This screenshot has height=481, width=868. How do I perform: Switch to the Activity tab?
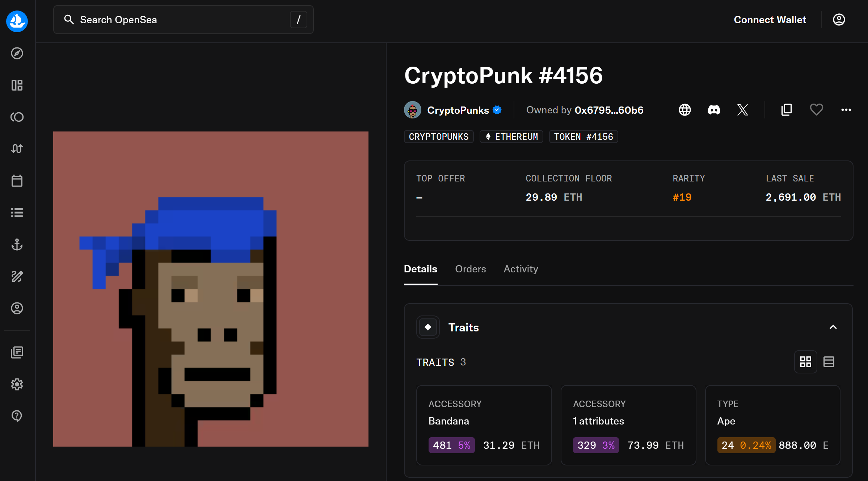click(521, 269)
